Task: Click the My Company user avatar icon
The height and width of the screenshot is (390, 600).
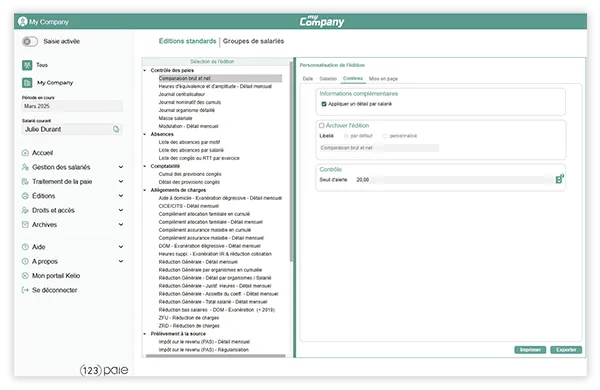Action: pyautogui.click(x=23, y=21)
